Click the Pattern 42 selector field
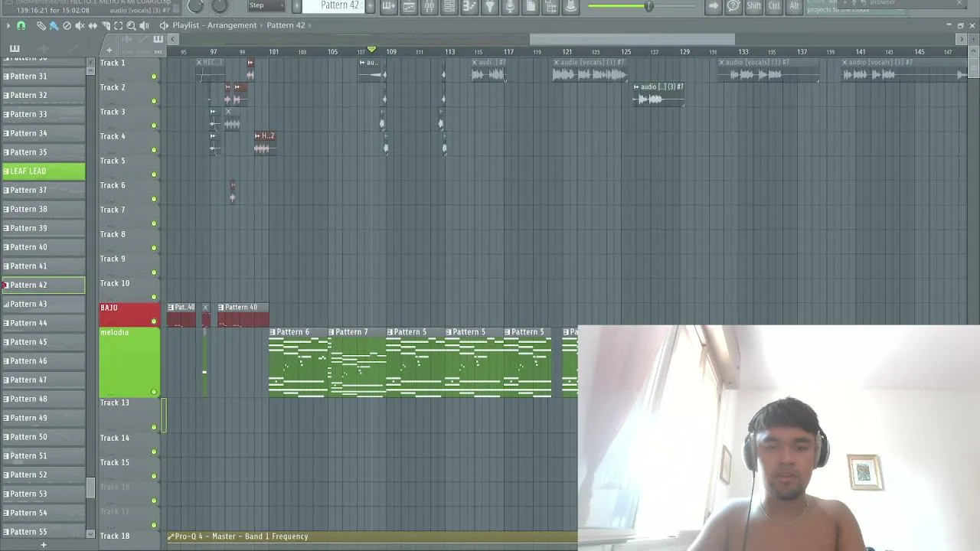This screenshot has width=980, height=551. [333, 6]
